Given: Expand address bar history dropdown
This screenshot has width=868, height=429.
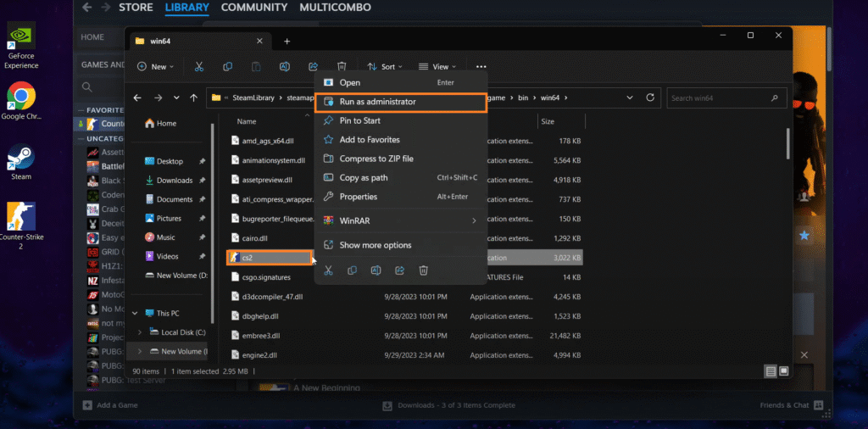Looking at the screenshot, I should pyautogui.click(x=630, y=97).
